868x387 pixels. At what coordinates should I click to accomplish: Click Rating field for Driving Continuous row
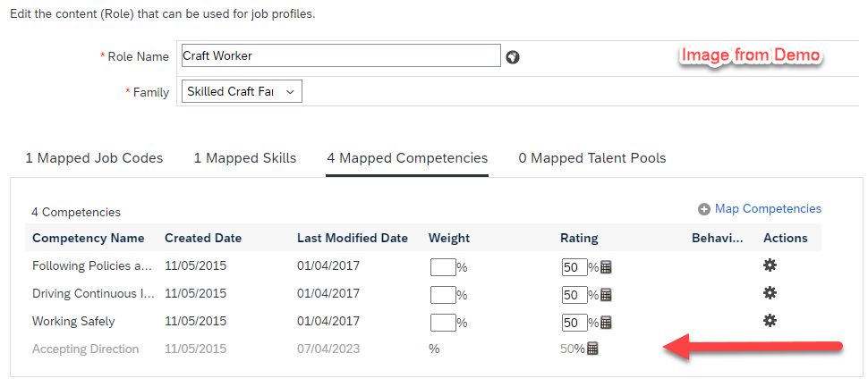[574, 295]
